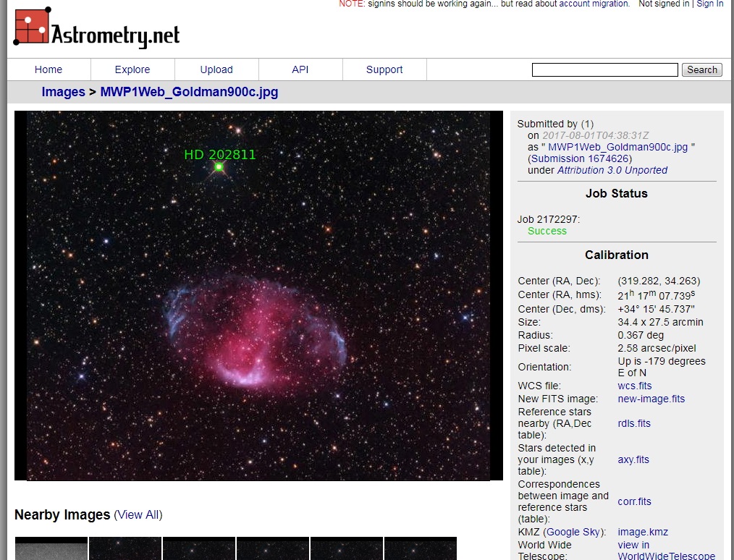Viewport: 734px width, 560px height.
Task: Download new-image.fits file
Action: click(x=651, y=399)
